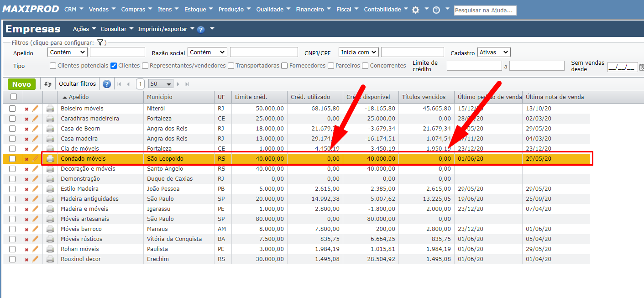The height and width of the screenshot is (298, 644).
Task: Click the filter funnel icon to configure filters
Action: (100, 42)
